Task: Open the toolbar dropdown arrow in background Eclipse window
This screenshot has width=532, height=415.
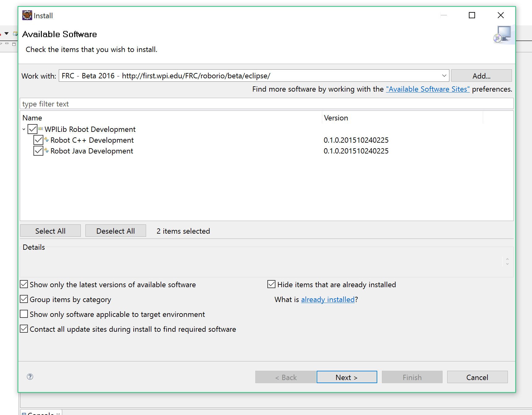Action: pos(6,33)
